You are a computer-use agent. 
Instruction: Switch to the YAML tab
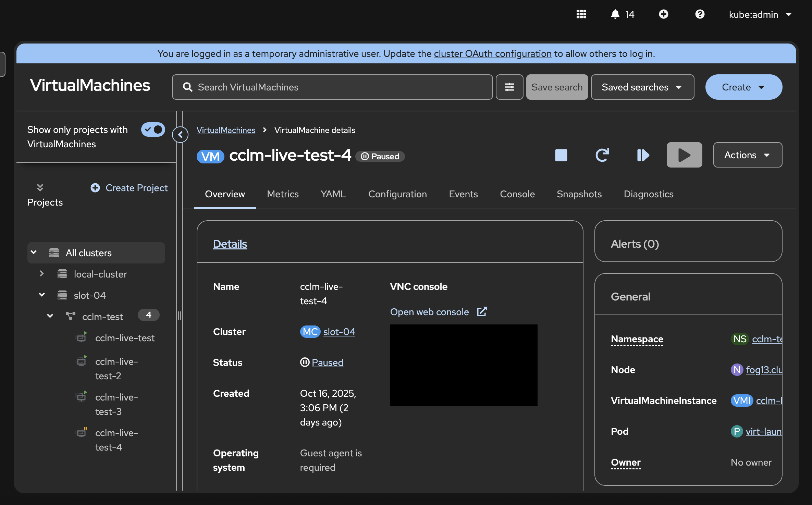tap(333, 194)
